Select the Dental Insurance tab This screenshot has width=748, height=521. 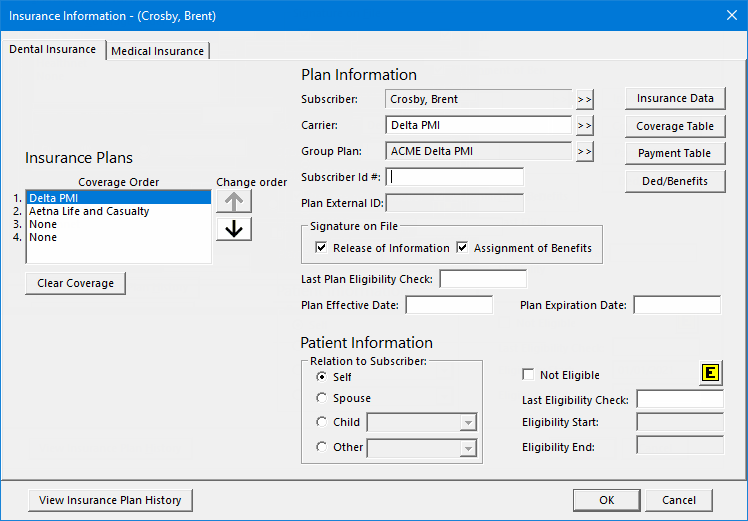tap(52, 49)
